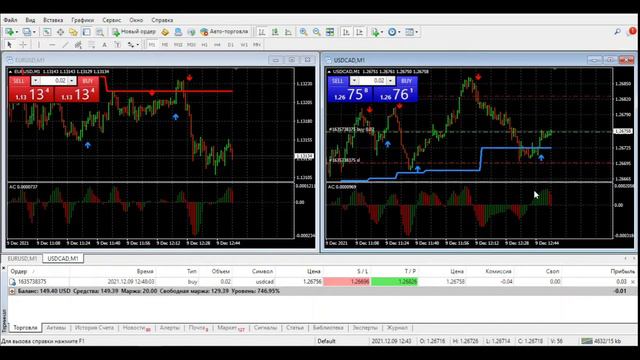Switch timeframe to H4
Viewport: 640px width, 360px height.
coord(218,44)
